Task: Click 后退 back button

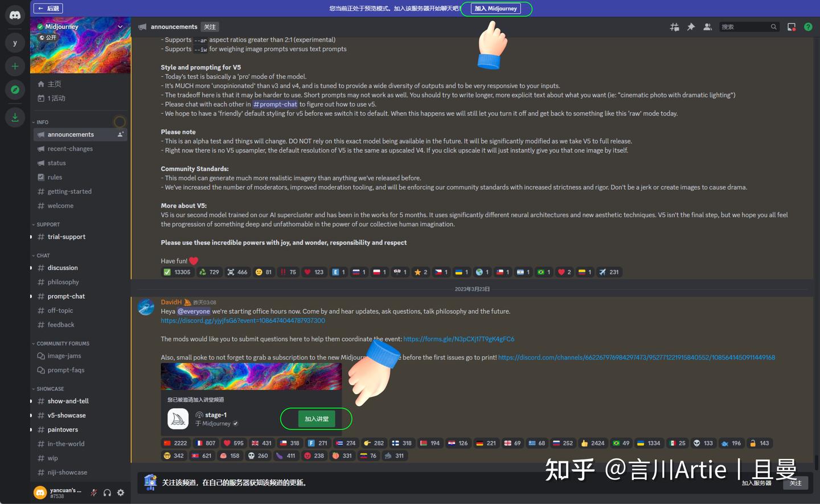Action: (x=48, y=9)
